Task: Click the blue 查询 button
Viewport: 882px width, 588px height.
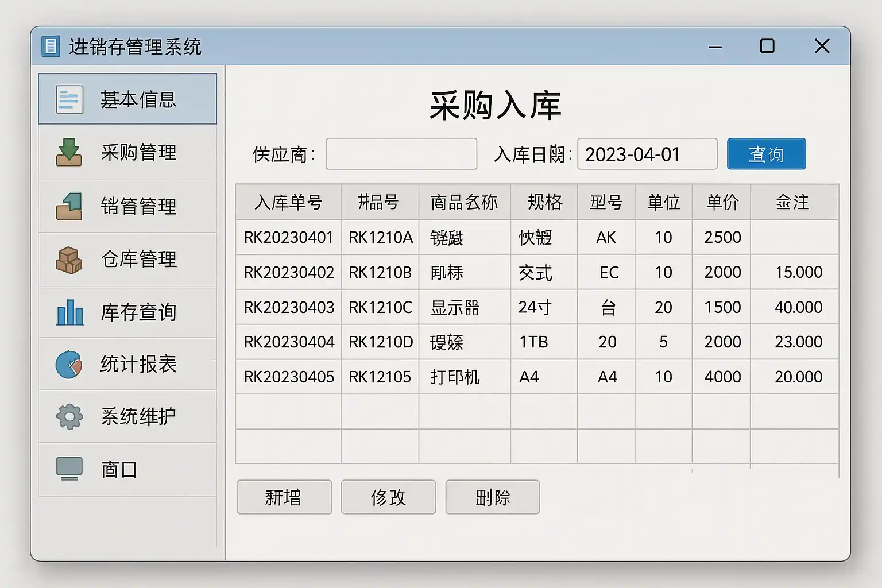Action: (x=766, y=154)
